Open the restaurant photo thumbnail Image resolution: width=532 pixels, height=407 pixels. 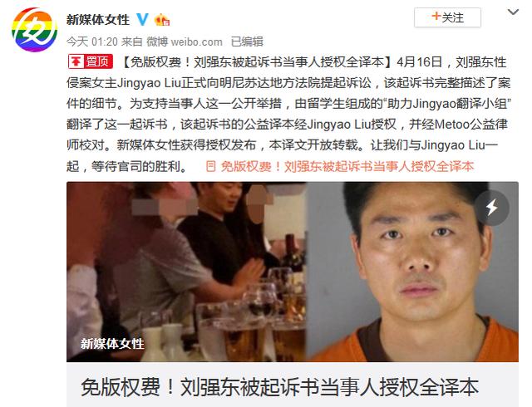click(186, 272)
